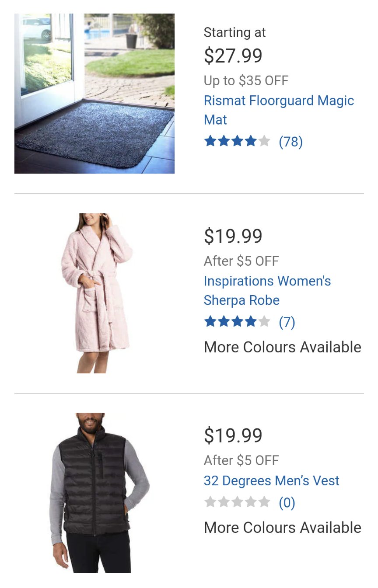Viewport: 378px width, 588px height.
Task: Open the Rismat Floorguard Magic Mat link
Action: [279, 110]
